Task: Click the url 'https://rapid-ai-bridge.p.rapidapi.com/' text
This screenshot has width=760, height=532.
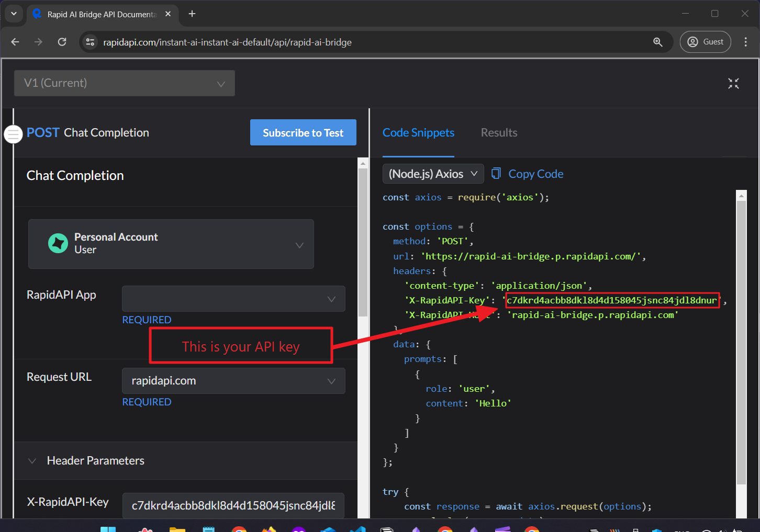Action: pos(531,256)
